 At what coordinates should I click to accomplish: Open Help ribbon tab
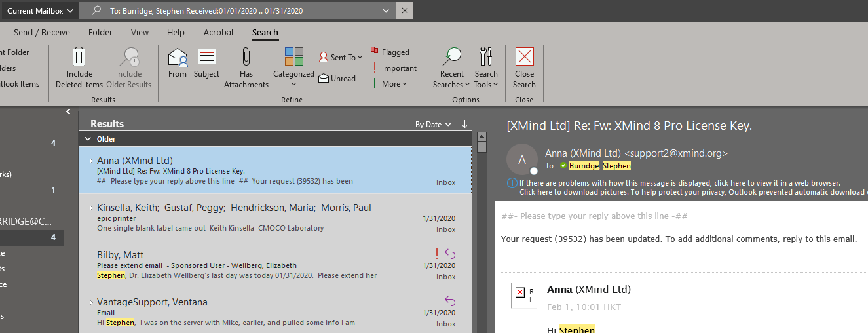[x=176, y=32]
